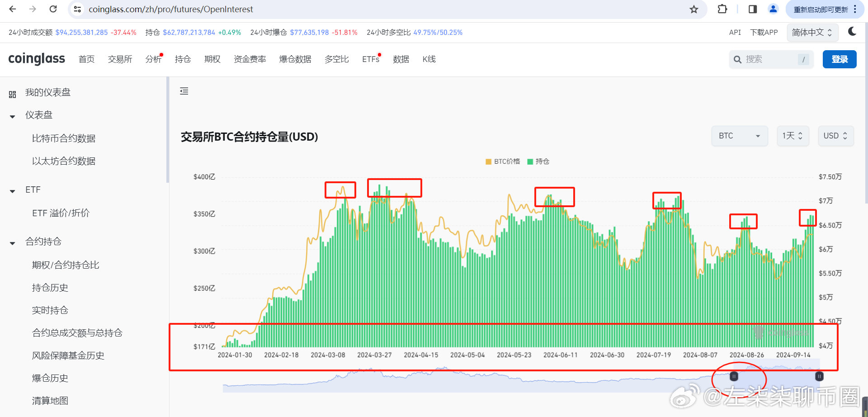Click the sidebar vertical scrollbar
Image resolution: width=868 pixels, height=417 pixels.
[x=168, y=130]
